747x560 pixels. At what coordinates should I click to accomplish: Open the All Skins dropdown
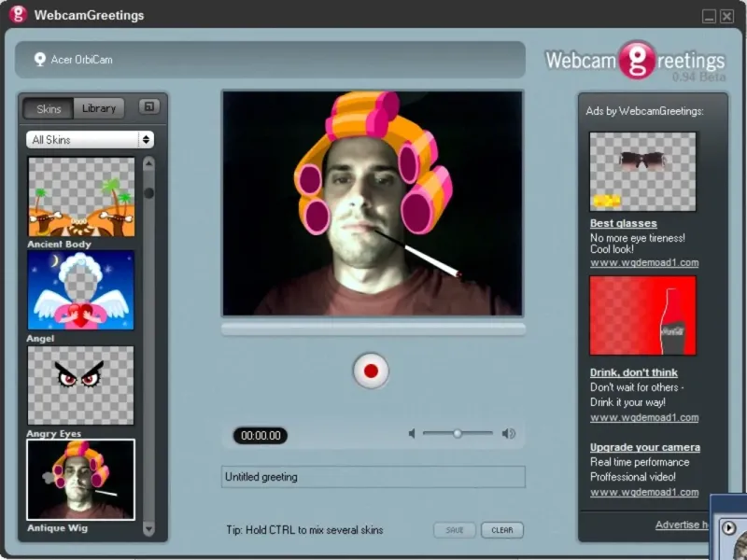tap(90, 140)
